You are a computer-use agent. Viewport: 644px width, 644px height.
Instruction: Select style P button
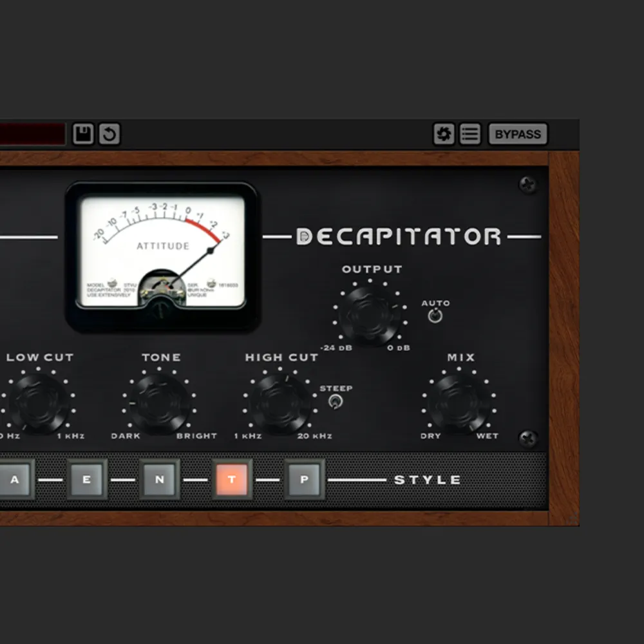(x=304, y=480)
